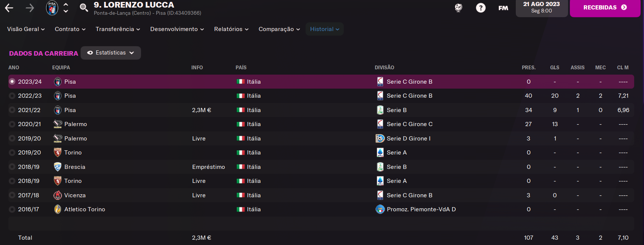Sort by the PRES. column header
This screenshot has height=245, width=644.
coord(529,68)
